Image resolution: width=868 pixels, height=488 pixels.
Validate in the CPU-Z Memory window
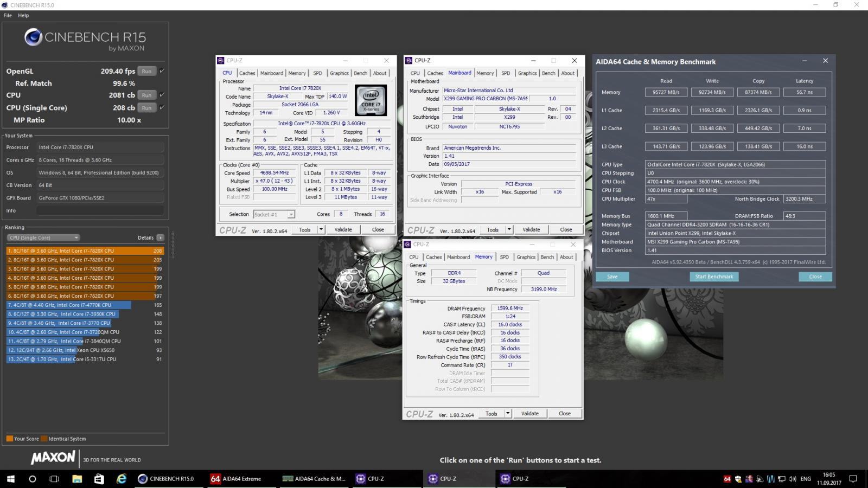530,413
